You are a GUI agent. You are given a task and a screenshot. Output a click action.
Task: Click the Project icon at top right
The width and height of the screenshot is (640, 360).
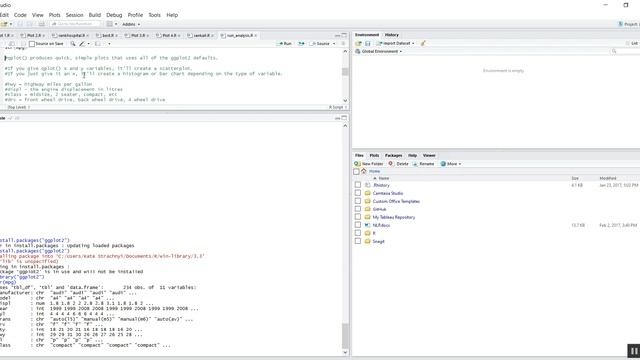pos(620,24)
